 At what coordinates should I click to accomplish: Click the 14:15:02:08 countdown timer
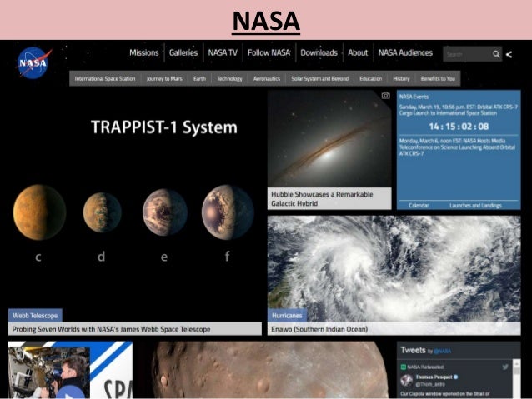point(459,127)
